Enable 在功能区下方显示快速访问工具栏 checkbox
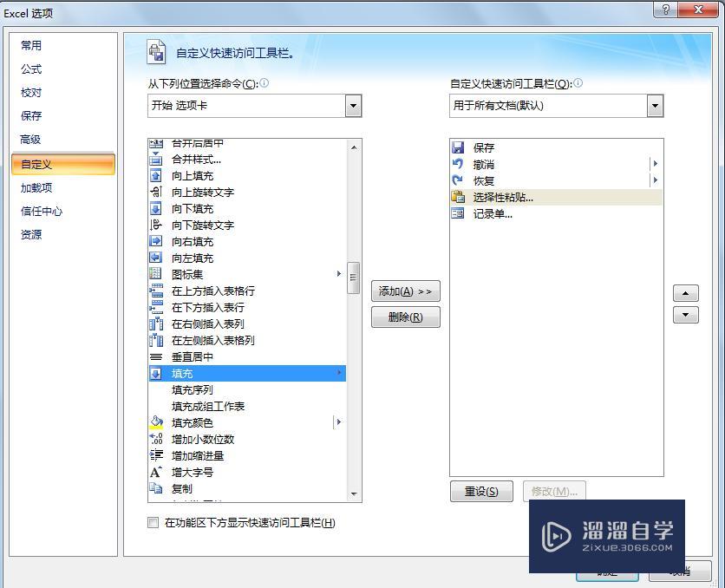 coord(153,522)
